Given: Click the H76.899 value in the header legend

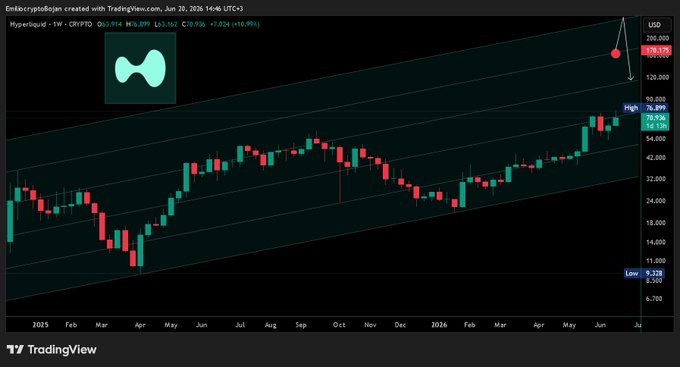Looking at the screenshot, I should point(137,24).
